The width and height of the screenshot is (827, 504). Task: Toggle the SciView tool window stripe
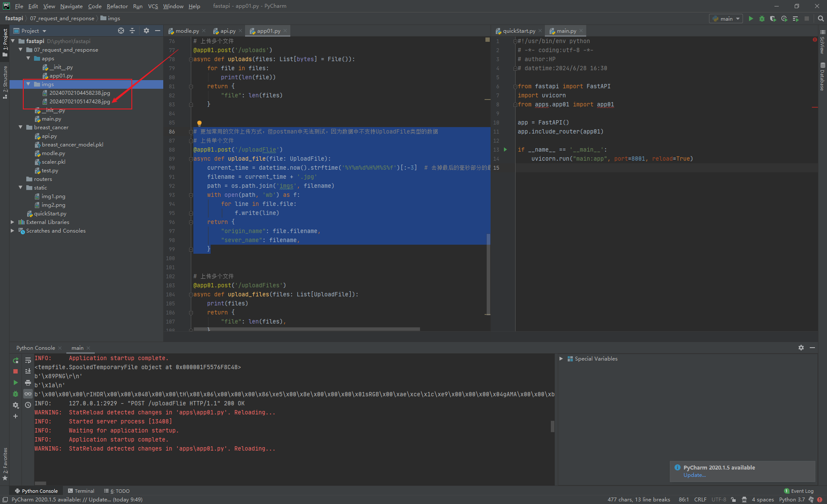(x=822, y=42)
